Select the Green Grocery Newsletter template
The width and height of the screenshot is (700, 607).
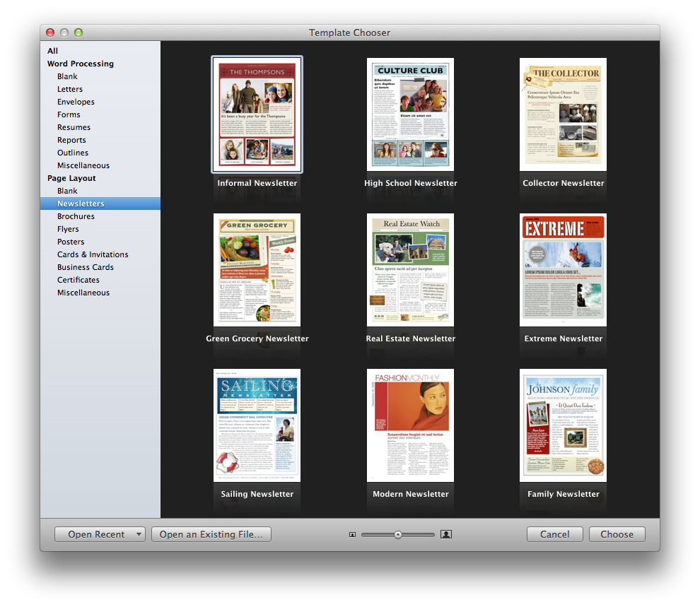pyautogui.click(x=257, y=270)
